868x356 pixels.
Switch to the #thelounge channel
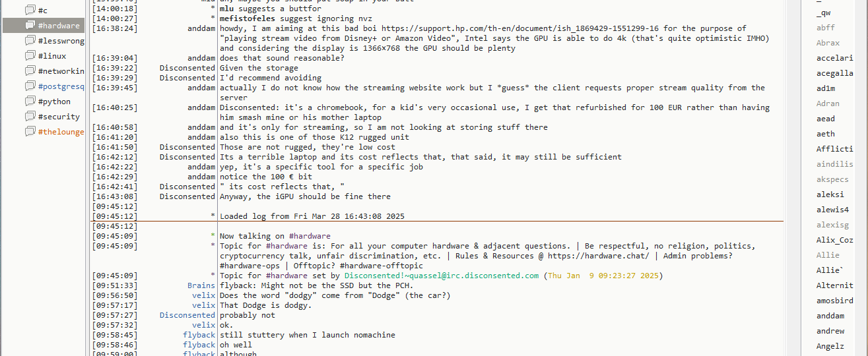click(x=61, y=131)
